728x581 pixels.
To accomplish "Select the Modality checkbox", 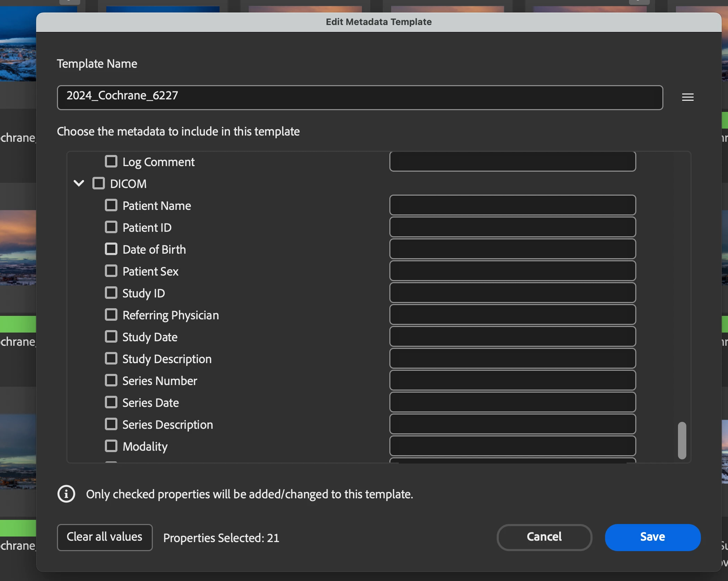I will (111, 446).
